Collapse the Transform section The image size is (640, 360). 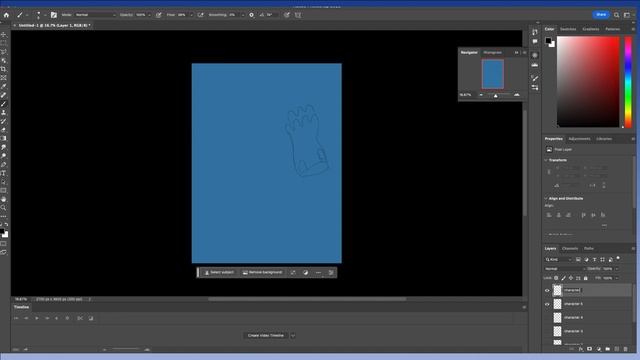coord(546,160)
